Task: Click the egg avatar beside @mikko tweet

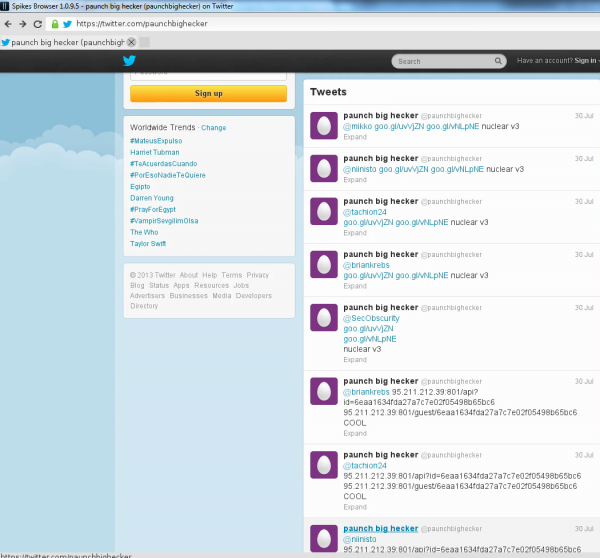Action: (323, 125)
